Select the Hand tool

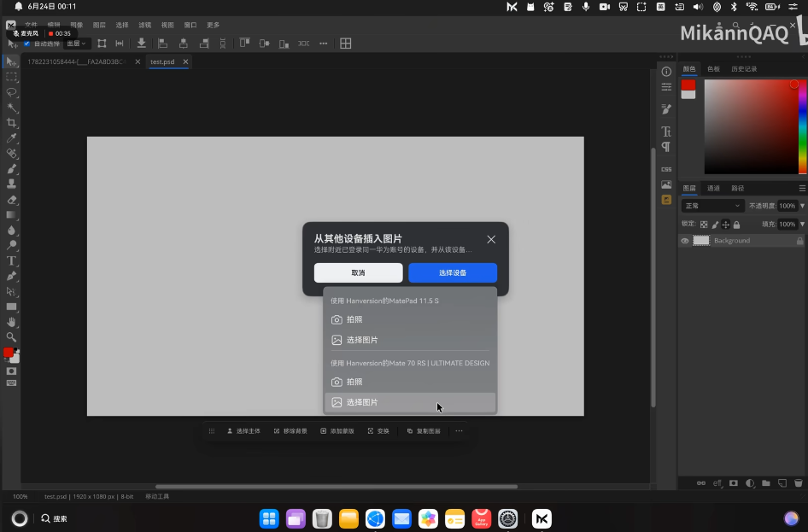(x=11, y=322)
